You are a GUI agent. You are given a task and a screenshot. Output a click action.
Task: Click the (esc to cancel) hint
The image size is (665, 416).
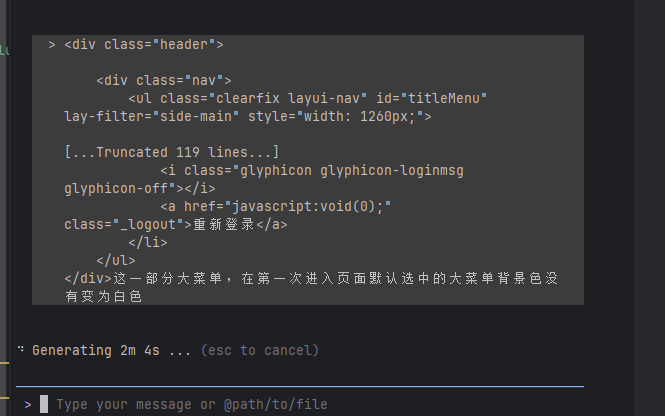(259, 351)
